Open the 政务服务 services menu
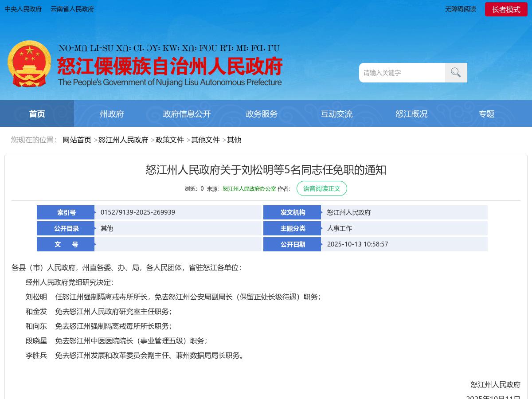Viewport: 532px width, 399px height. pyautogui.click(x=262, y=113)
